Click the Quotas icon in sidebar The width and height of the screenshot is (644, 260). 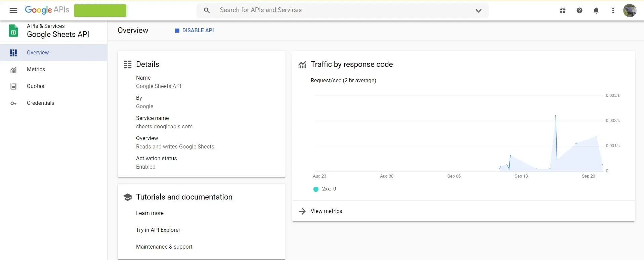click(x=13, y=86)
